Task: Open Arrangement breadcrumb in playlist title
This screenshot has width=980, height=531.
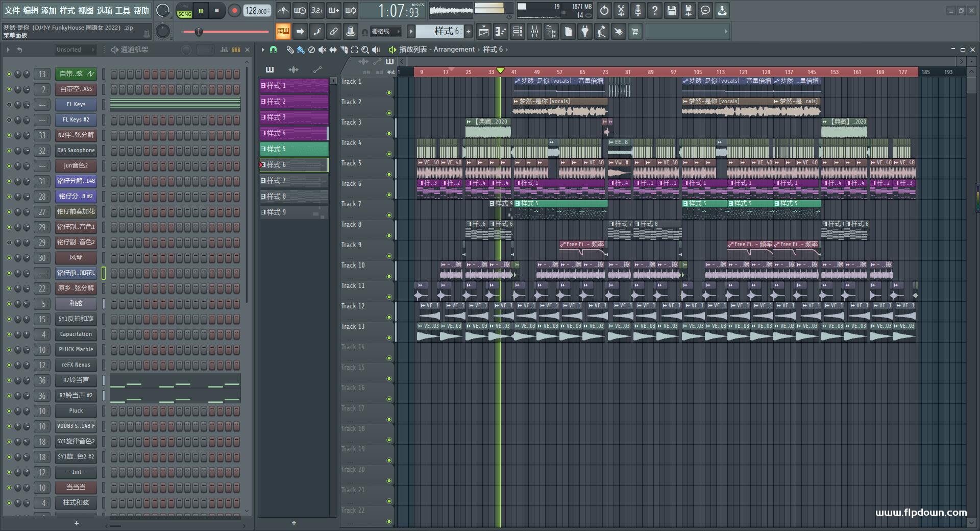Action: tap(454, 50)
